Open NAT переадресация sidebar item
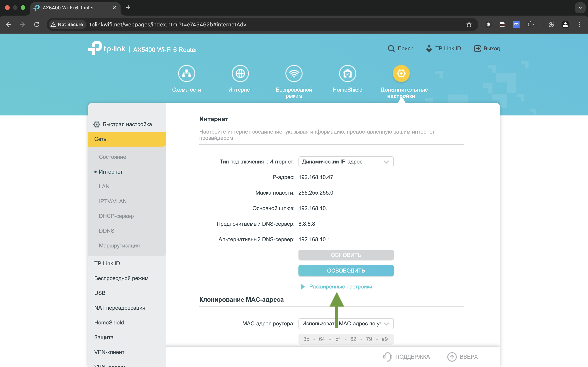 120,308
